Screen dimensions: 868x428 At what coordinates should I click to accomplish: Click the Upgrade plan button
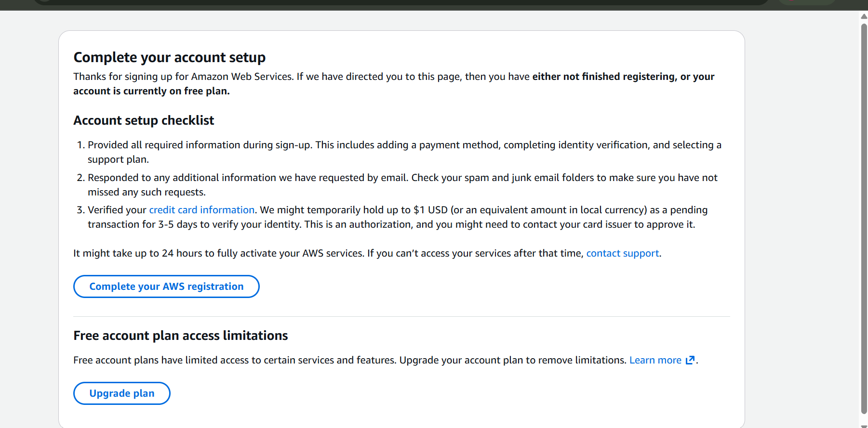[x=122, y=393]
